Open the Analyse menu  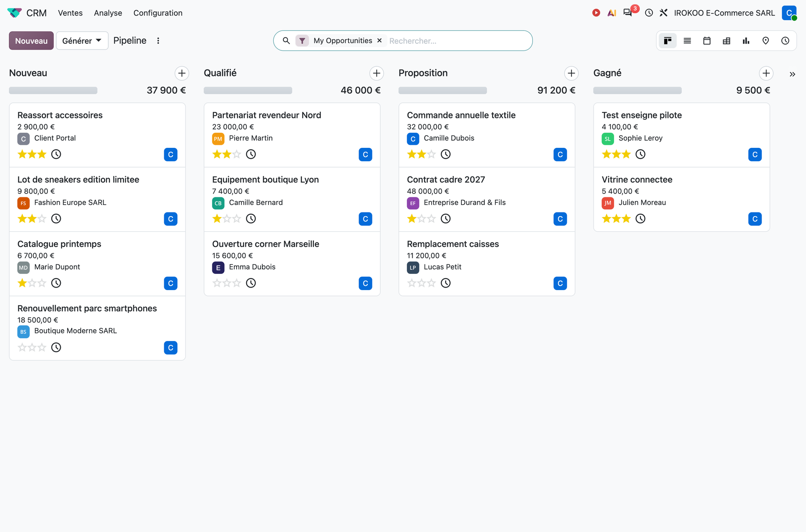coord(108,13)
